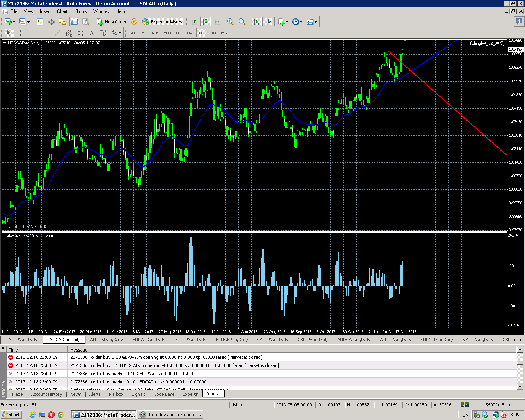Screen dimensions: 525x420
Task: Open Opera browser from quick launch
Action: click(51, 415)
